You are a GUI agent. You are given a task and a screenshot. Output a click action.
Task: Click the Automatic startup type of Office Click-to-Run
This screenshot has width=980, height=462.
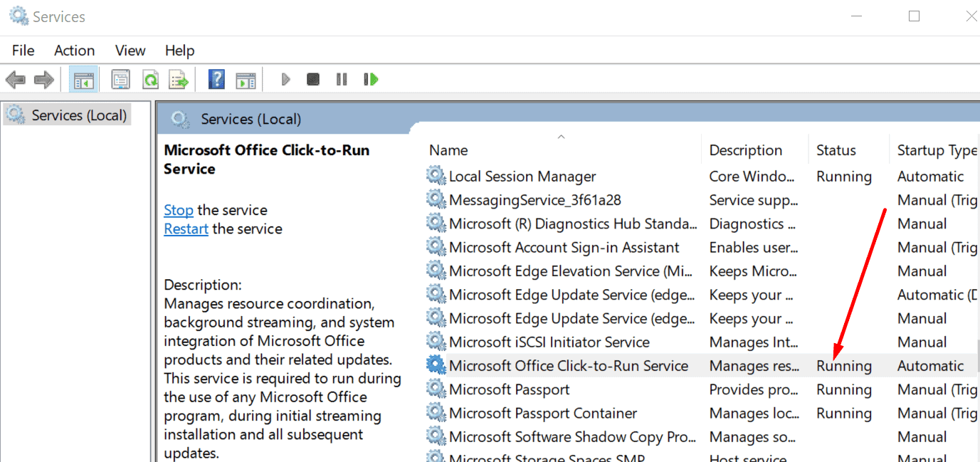pos(931,366)
